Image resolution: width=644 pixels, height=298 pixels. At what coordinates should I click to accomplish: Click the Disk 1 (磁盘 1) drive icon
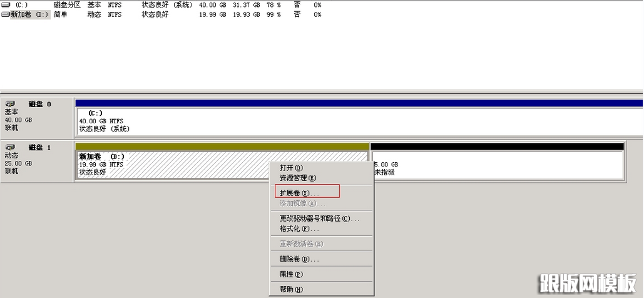point(10,148)
